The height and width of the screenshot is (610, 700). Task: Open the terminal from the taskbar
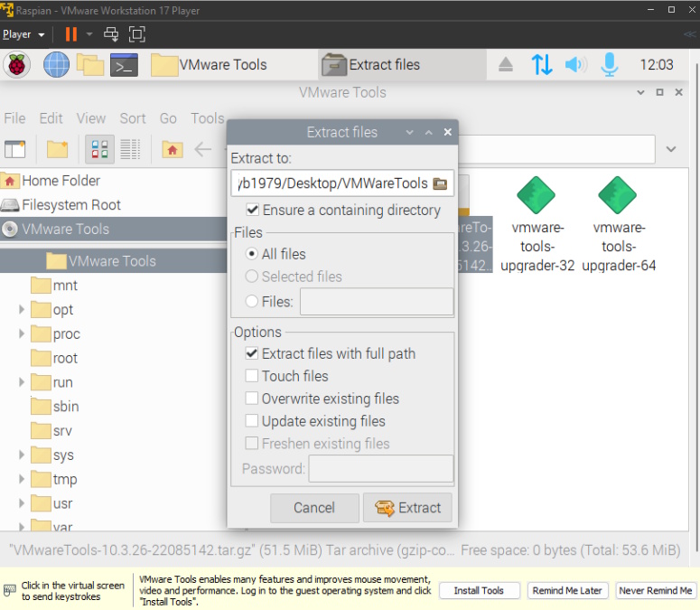click(124, 64)
